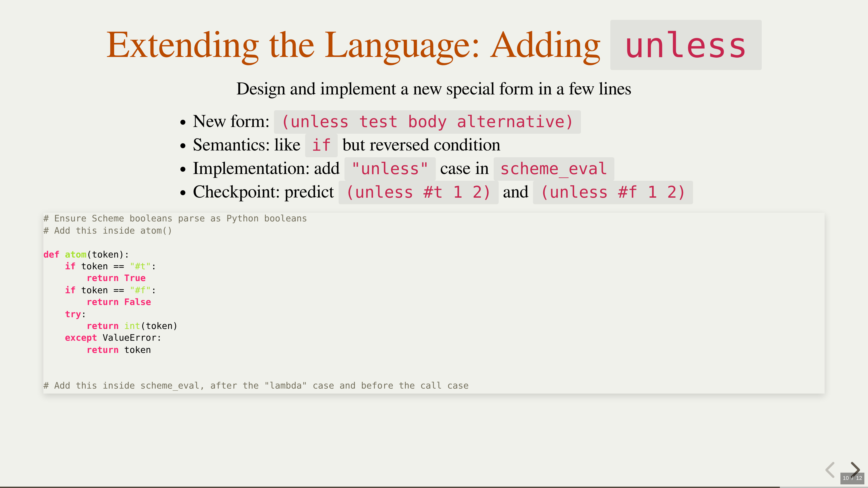The height and width of the screenshot is (488, 868).
Task: Click subtitle 'Design and implement a new special form'
Action: (x=434, y=89)
